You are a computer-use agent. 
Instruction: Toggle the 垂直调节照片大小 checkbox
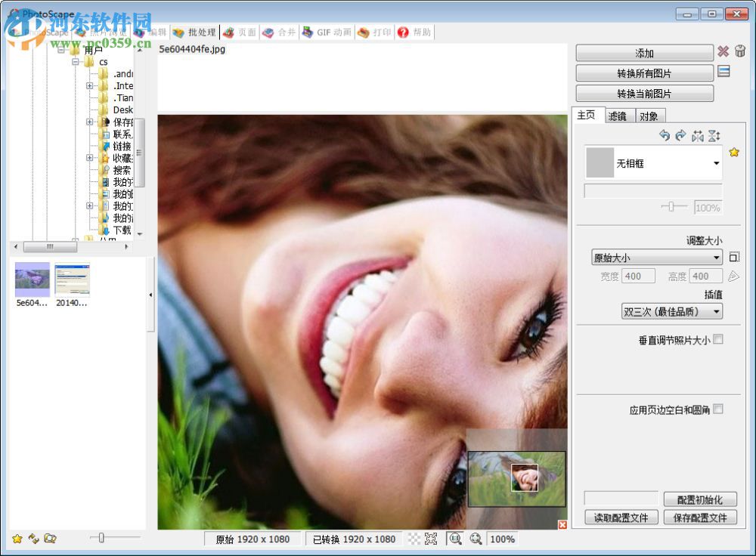pos(718,339)
